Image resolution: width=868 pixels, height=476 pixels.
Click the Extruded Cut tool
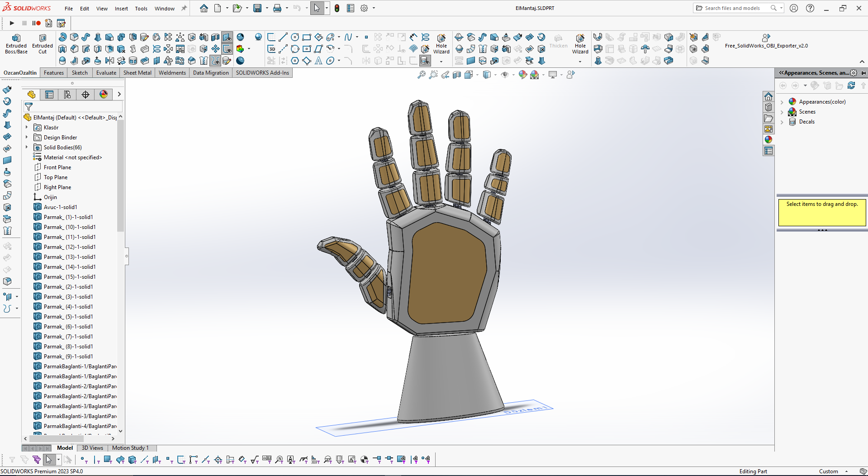tap(43, 44)
